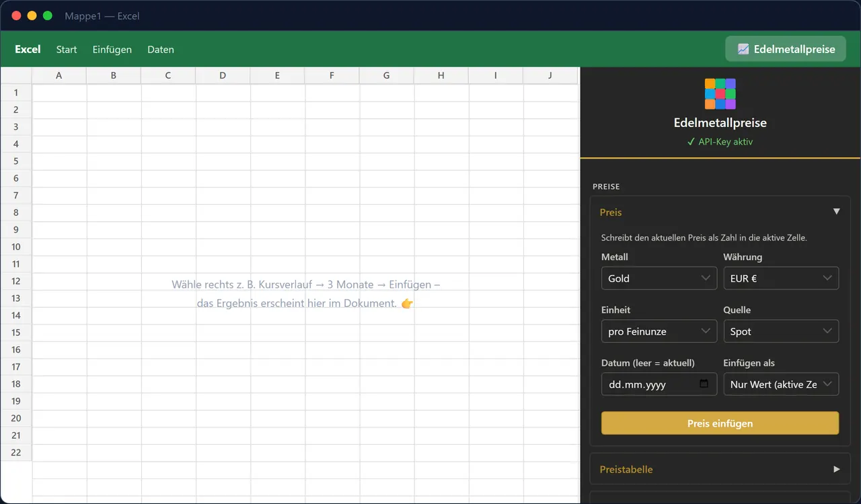
Task: Click the Excel app label
Action: click(x=28, y=49)
